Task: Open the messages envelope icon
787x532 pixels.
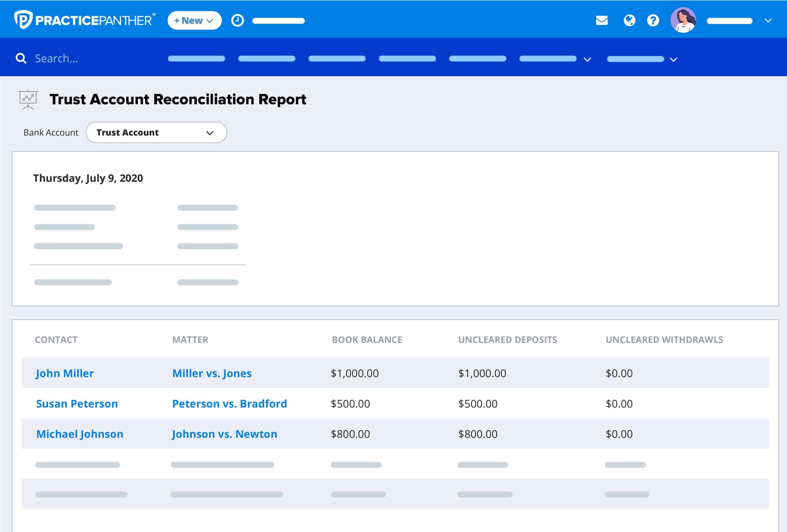Action: [x=602, y=21]
